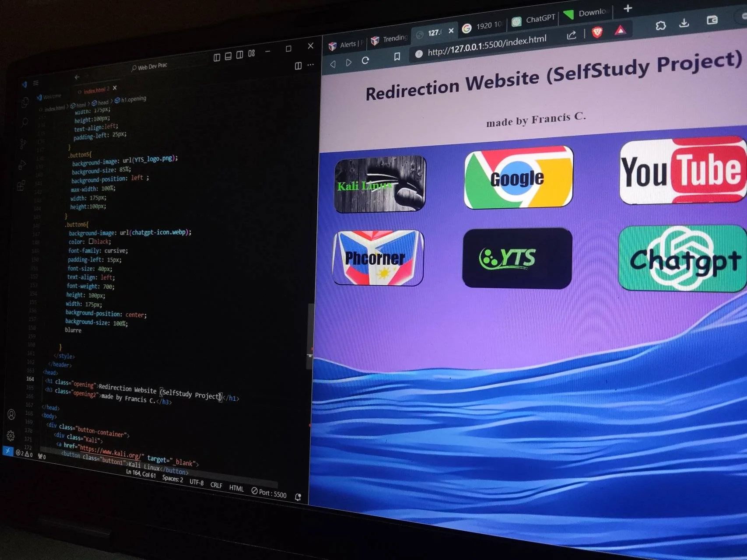Switch to the Alerts browser tab
Viewport: 747px width, 560px height.
coord(346,45)
